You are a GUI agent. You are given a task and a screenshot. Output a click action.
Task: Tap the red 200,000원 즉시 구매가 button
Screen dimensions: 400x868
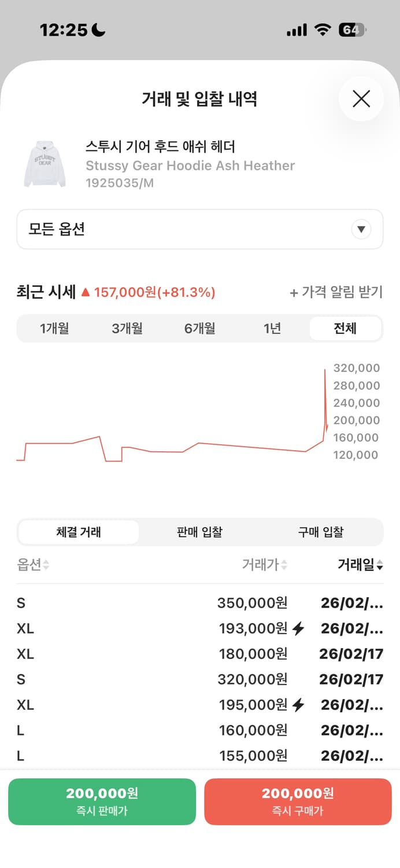pos(298,801)
